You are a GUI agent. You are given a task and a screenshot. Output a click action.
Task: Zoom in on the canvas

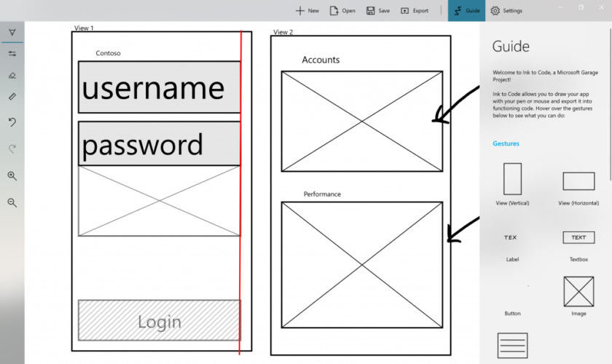(x=12, y=175)
